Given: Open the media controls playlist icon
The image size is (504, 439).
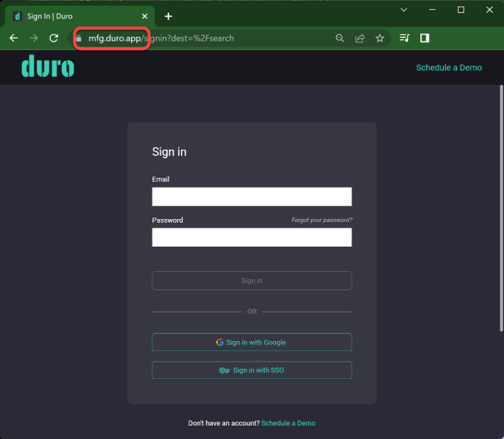Looking at the screenshot, I should [404, 38].
